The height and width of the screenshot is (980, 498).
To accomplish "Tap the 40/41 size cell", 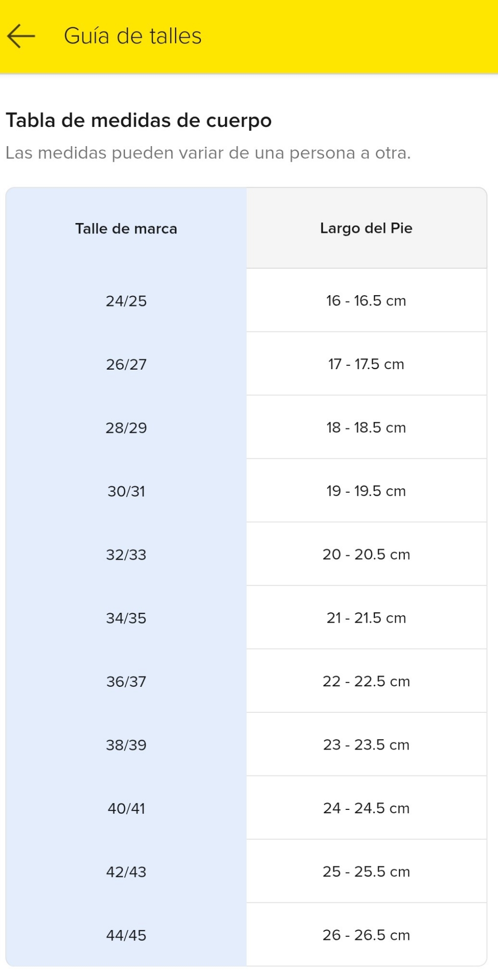I will point(126,808).
